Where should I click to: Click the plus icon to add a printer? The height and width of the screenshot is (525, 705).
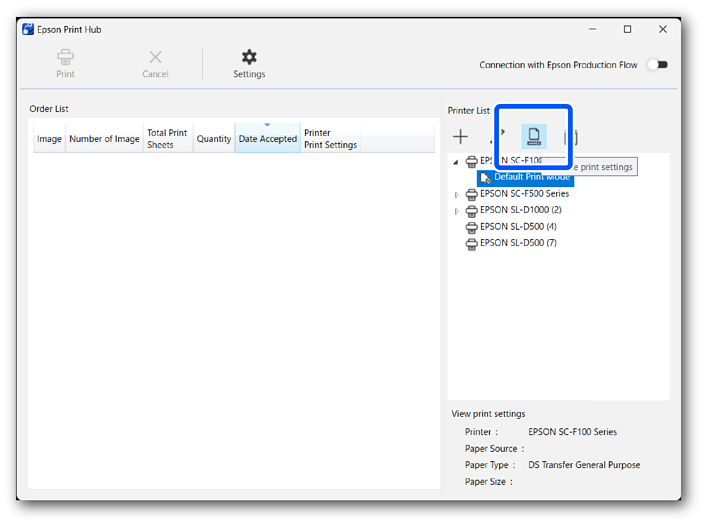tap(460, 137)
